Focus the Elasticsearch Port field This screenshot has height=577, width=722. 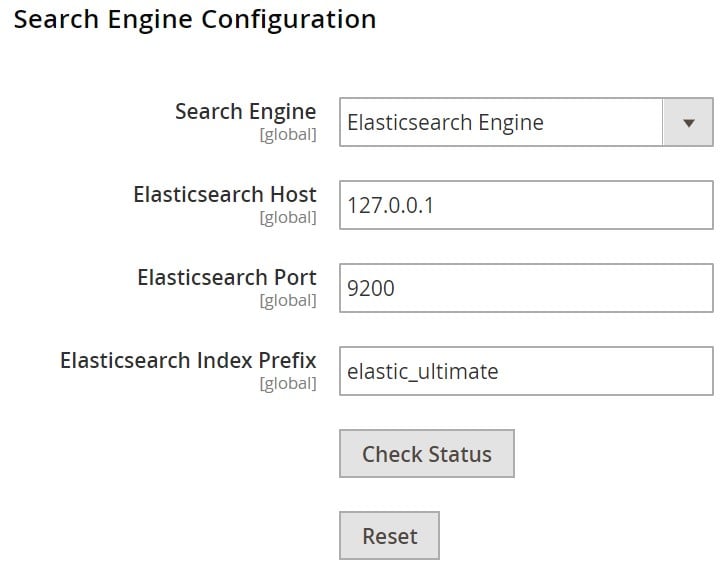click(526, 288)
